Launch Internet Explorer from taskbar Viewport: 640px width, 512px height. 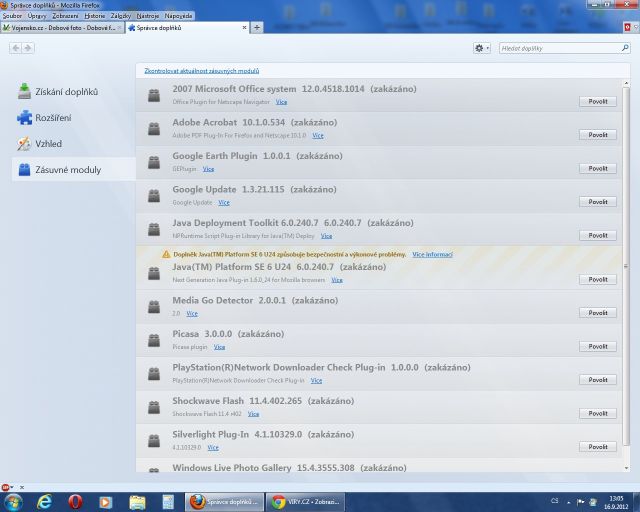pos(44,502)
